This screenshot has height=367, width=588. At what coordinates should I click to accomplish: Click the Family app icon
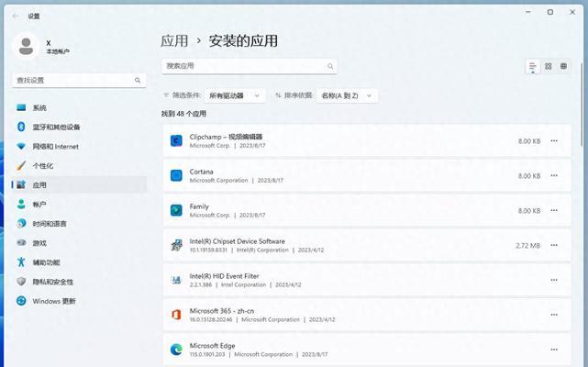(x=176, y=210)
